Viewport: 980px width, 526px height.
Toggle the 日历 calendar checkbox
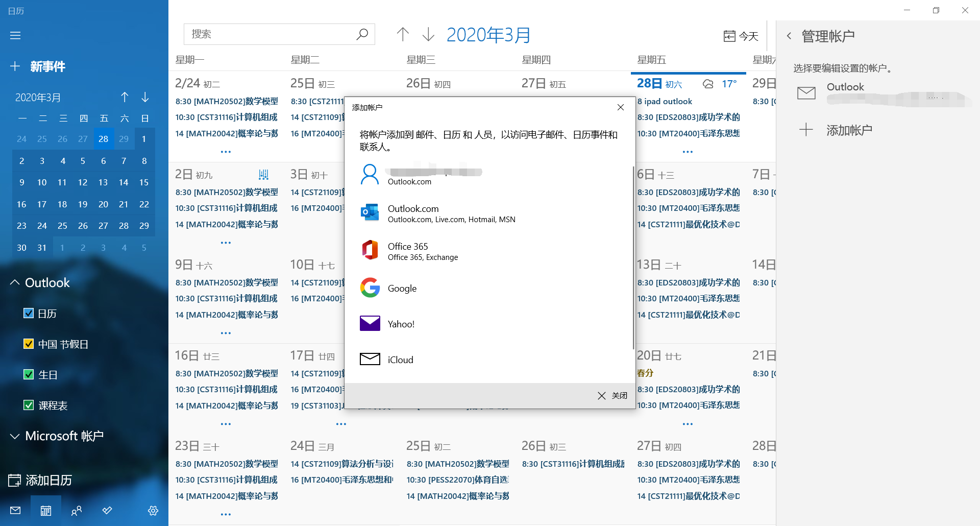pyautogui.click(x=29, y=313)
